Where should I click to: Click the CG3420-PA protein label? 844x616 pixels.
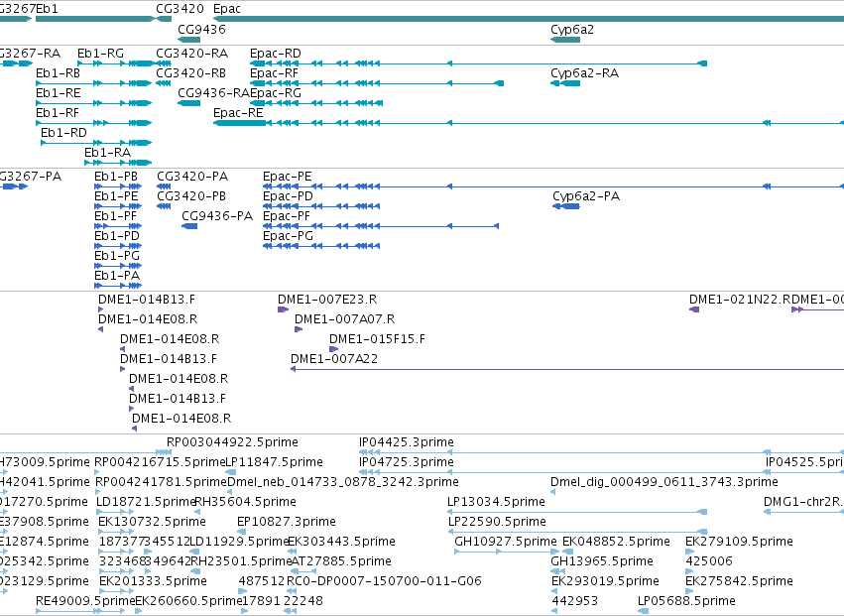click(192, 177)
